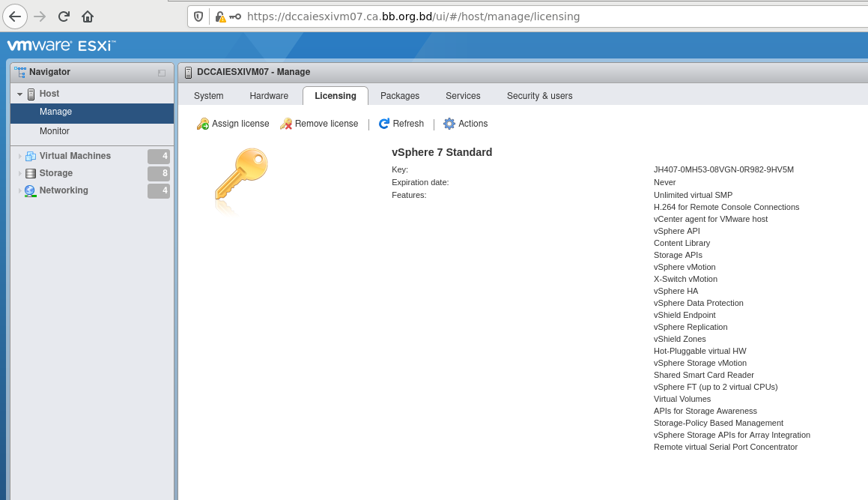Expand the Networking tree arrow
Image resolution: width=868 pixels, height=500 pixels.
tap(20, 190)
